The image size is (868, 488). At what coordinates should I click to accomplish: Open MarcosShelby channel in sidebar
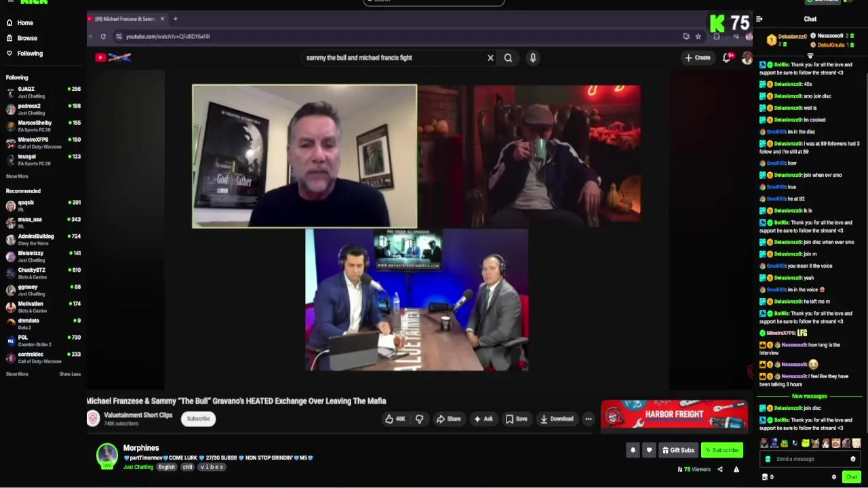[43, 126]
